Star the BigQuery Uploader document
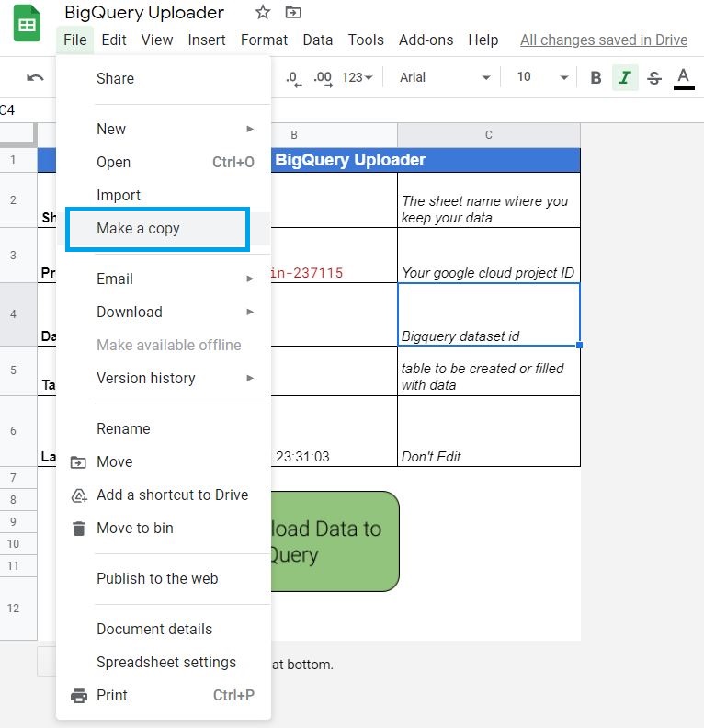 [x=263, y=12]
